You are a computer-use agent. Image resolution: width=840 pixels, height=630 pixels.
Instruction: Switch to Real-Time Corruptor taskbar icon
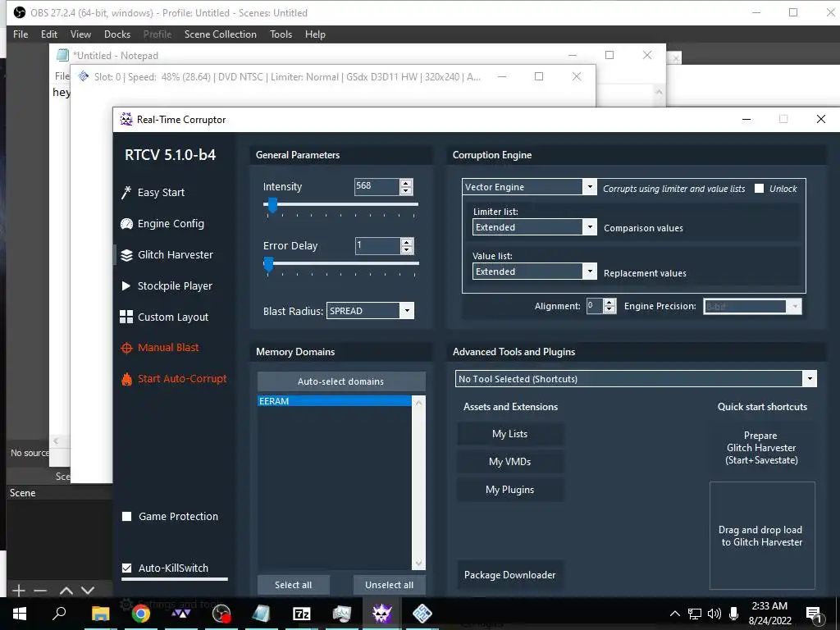point(381,614)
